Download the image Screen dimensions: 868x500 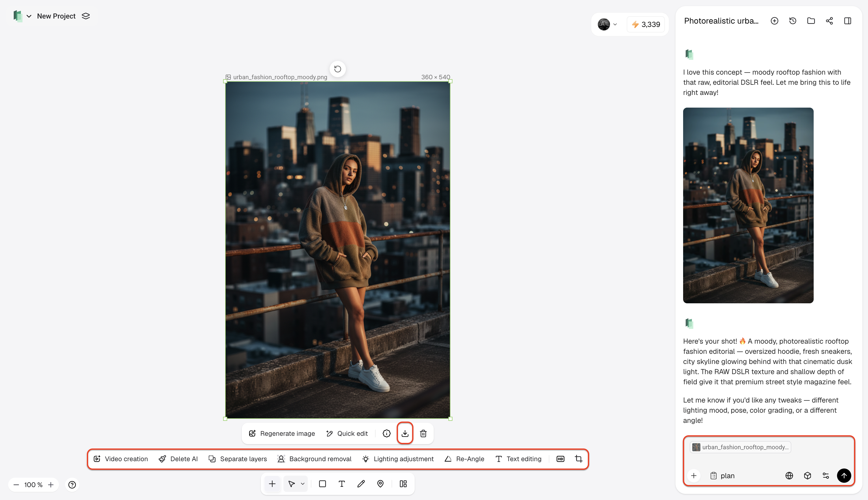click(x=405, y=434)
